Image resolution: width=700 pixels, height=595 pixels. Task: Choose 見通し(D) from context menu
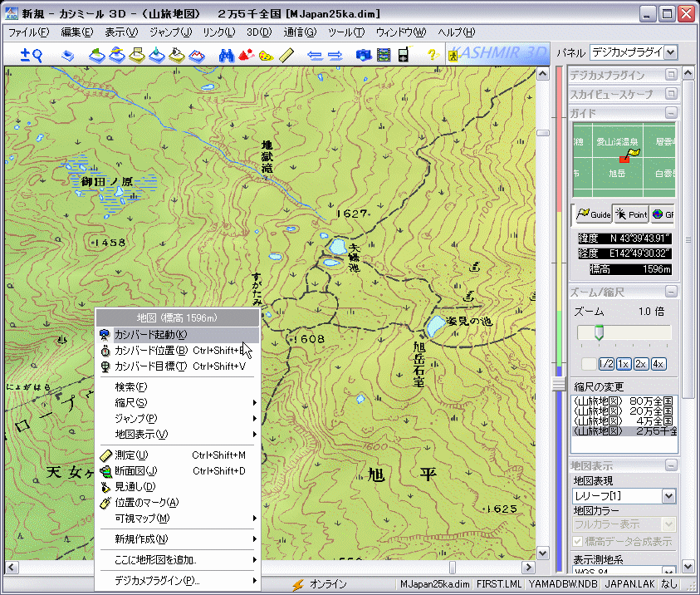click(178, 486)
